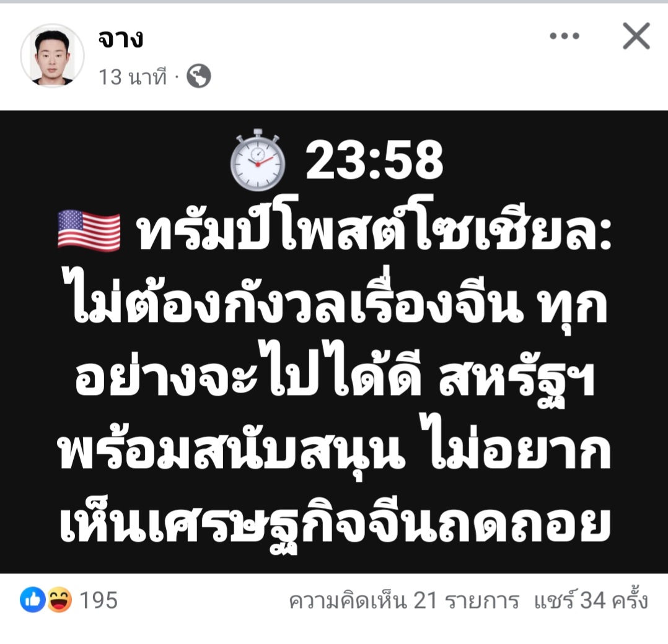The height and width of the screenshot is (644, 668).
Task: Click the Haha laughing reaction icon
Action: point(59,600)
